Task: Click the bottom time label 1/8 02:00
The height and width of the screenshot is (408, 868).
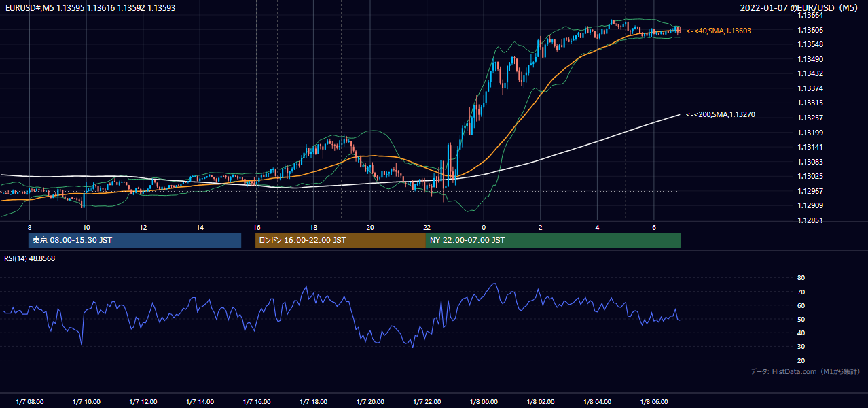Action: (540, 402)
